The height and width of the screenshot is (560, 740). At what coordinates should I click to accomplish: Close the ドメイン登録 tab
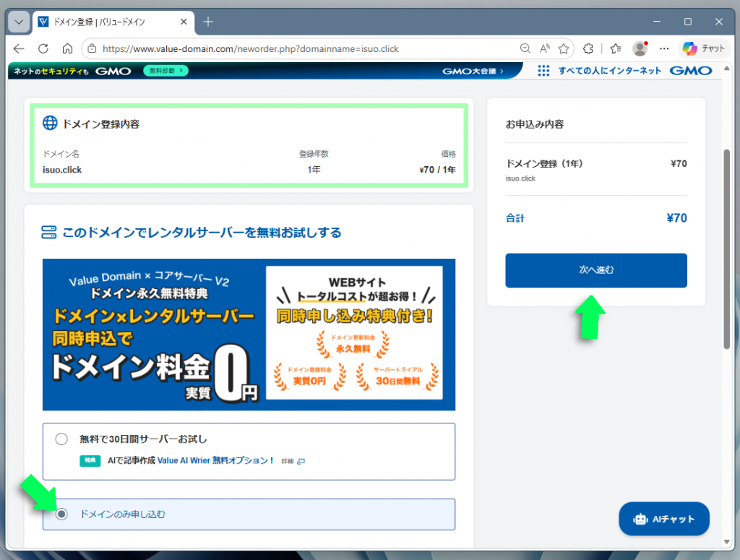pyautogui.click(x=184, y=22)
